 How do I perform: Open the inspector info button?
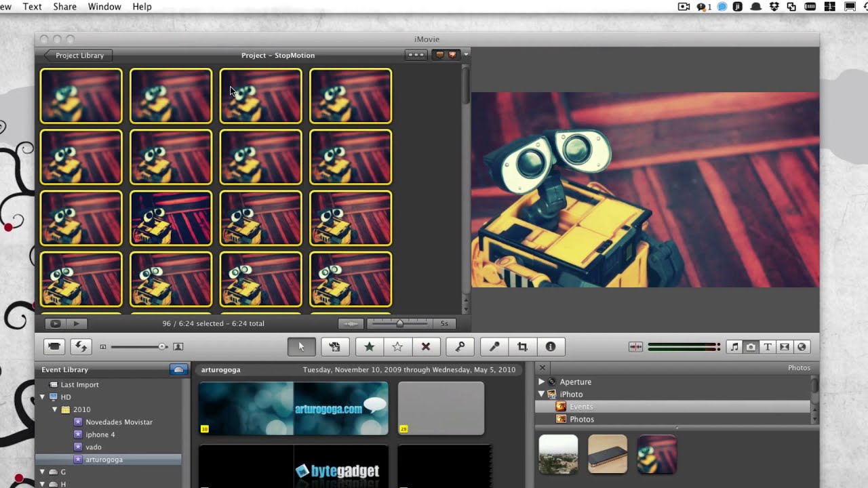(551, 346)
